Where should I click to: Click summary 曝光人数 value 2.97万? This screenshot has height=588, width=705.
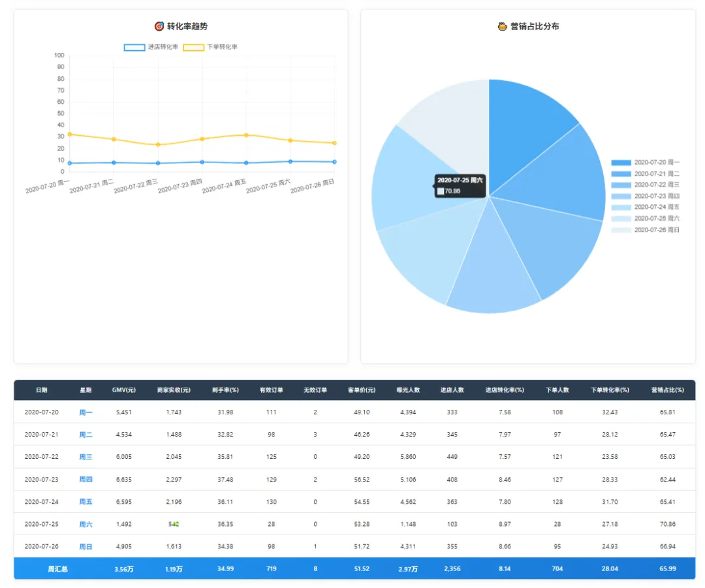[x=408, y=569]
